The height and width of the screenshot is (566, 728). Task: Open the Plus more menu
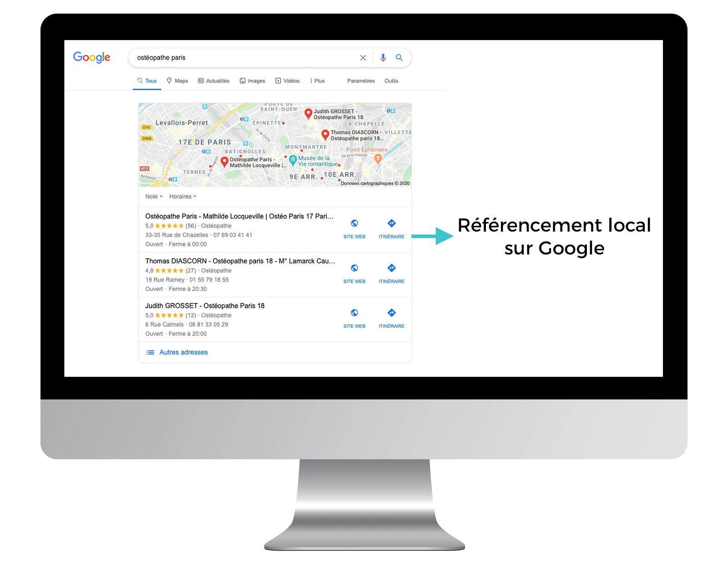[317, 81]
